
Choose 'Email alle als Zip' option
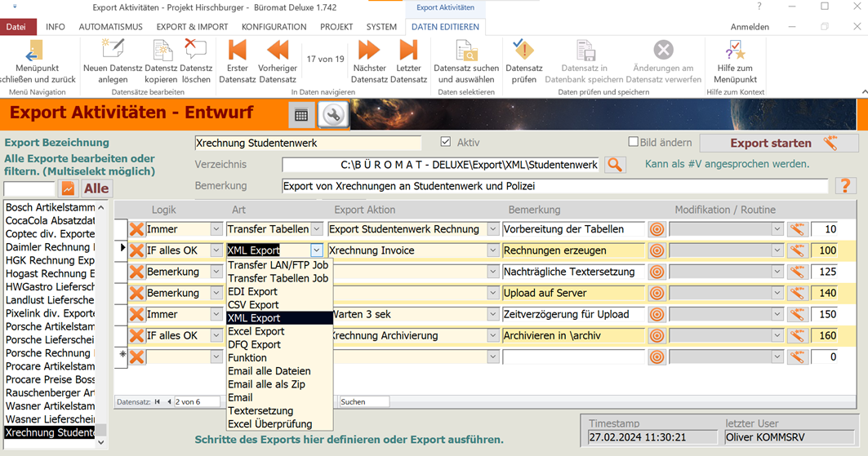click(266, 384)
